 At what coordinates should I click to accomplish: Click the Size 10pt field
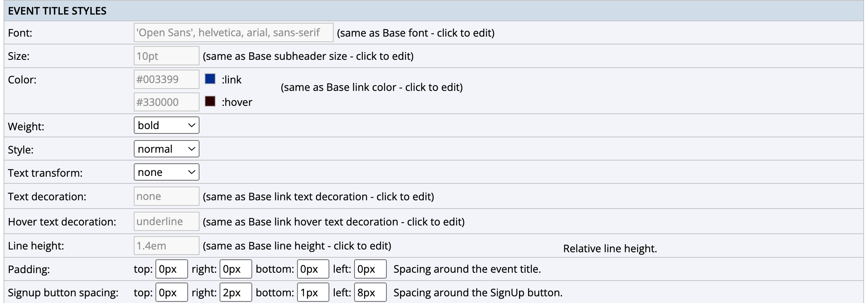[166, 56]
